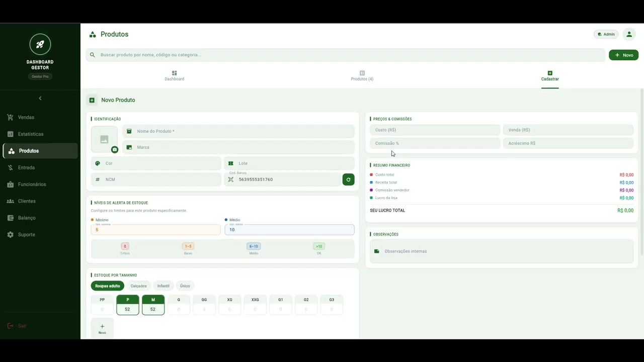
Task: Focus the Venda (R$) field
Action: pos(569,130)
